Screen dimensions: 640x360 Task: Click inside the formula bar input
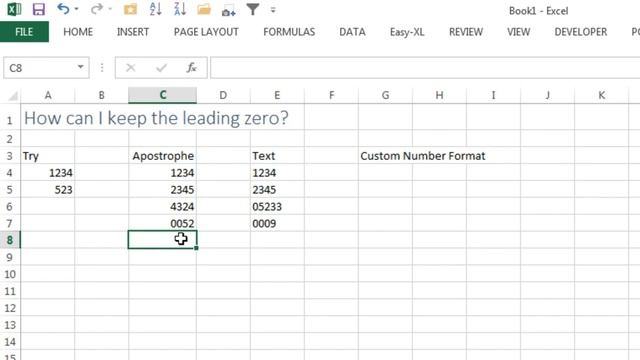point(424,68)
